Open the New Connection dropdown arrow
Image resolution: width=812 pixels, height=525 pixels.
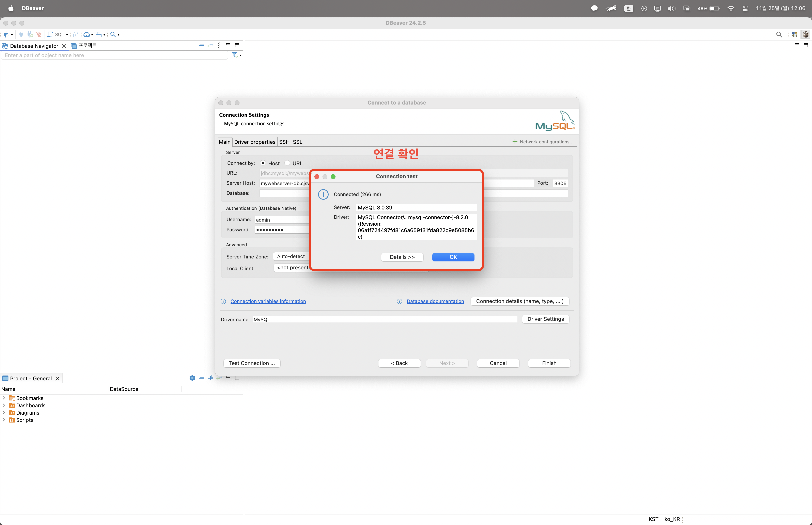[12, 35]
